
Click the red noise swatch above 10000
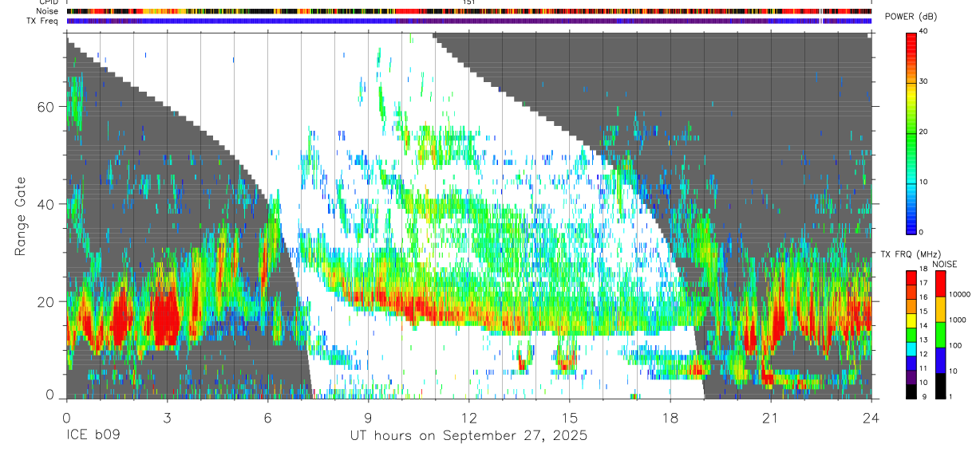point(940,283)
